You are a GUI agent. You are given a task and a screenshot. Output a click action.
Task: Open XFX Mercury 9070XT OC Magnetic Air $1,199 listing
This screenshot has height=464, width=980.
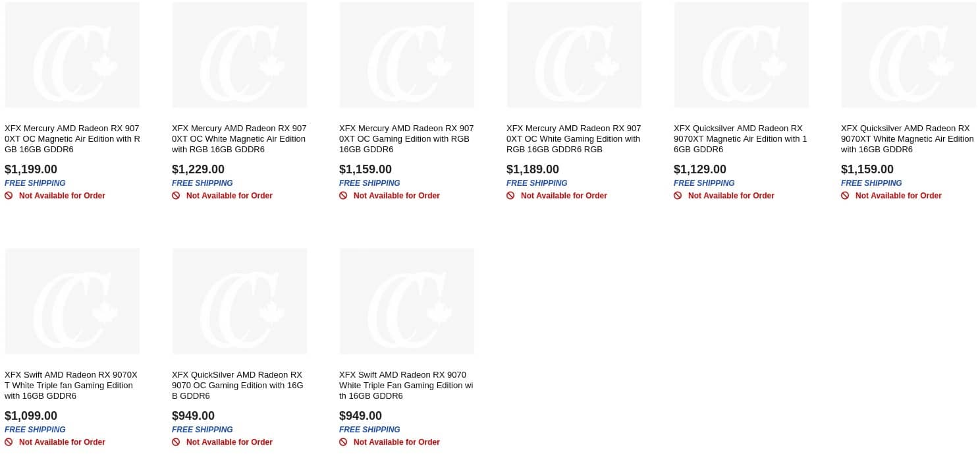pyautogui.click(x=72, y=139)
